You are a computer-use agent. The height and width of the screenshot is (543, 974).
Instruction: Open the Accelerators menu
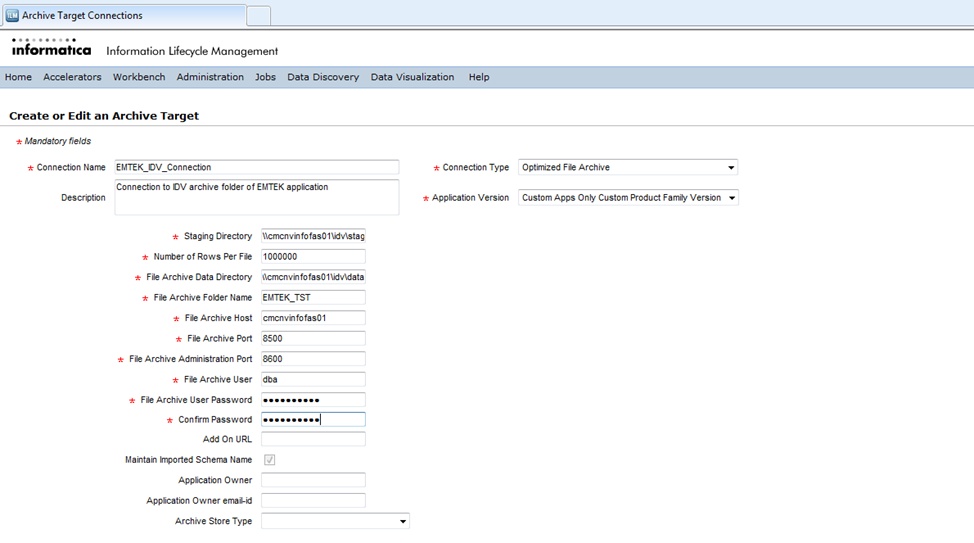pyautogui.click(x=72, y=77)
